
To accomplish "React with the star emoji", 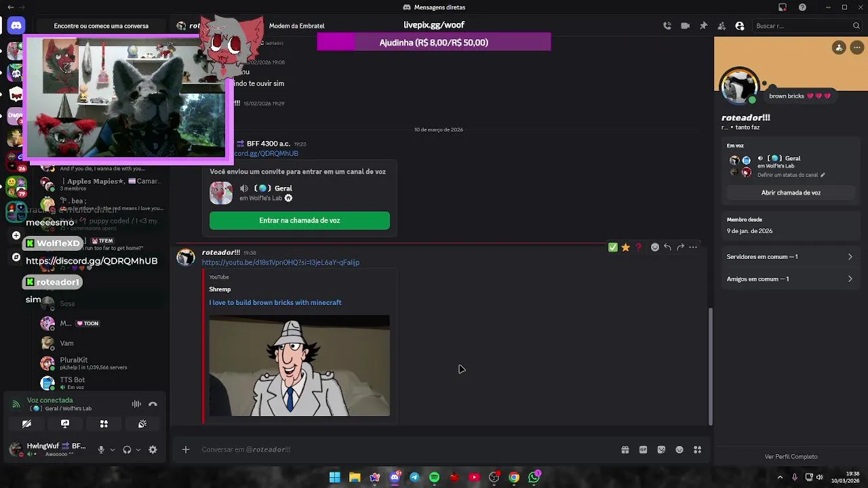I will tap(626, 247).
